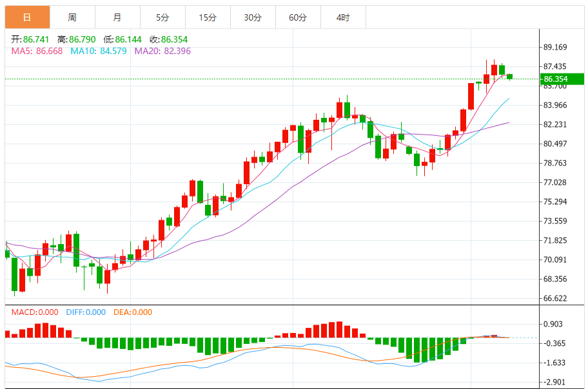Click the MA5: 86.668 indicator label
Viewport: 588px width, 389px height.
(x=37, y=51)
